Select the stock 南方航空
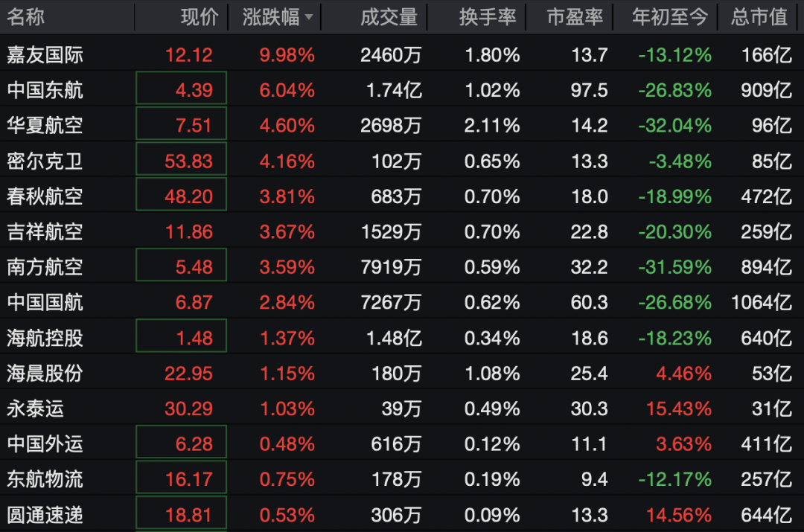This screenshot has width=804, height=532. [x=45, y=267]
